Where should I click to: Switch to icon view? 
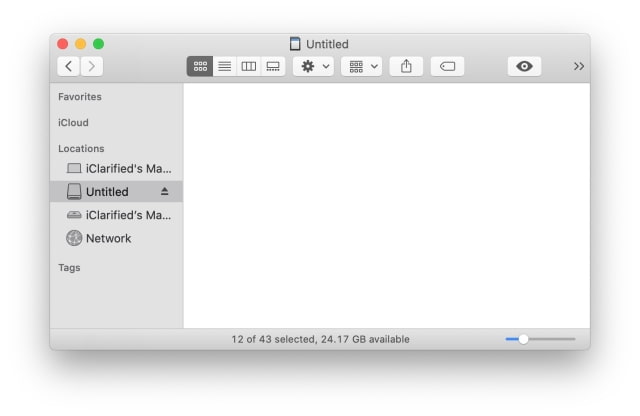tap(200, 66)
